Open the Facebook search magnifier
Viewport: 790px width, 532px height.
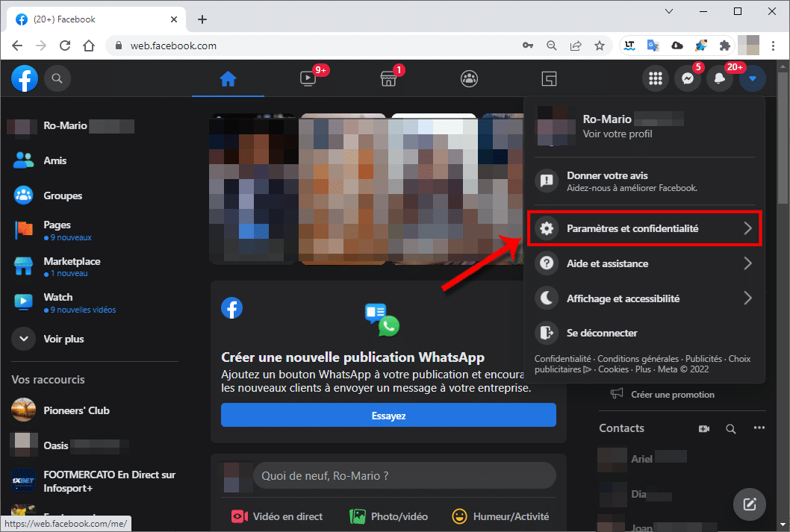click(57, 78)
